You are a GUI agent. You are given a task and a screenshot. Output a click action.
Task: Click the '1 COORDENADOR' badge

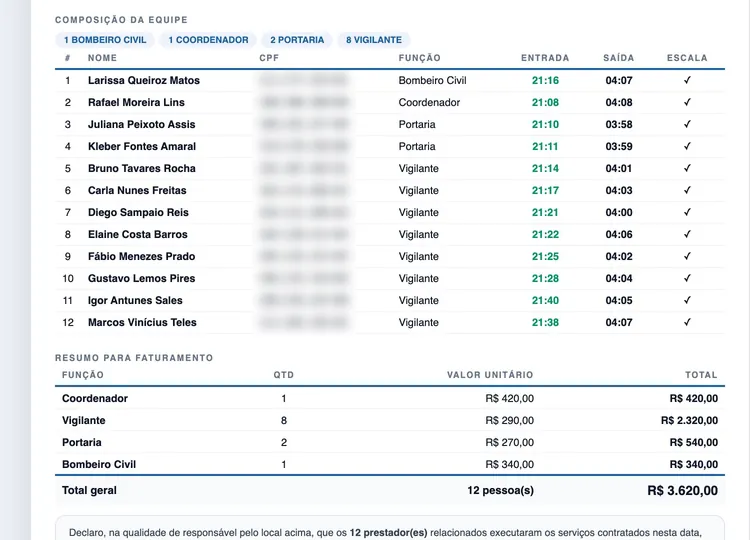point(208,40)
